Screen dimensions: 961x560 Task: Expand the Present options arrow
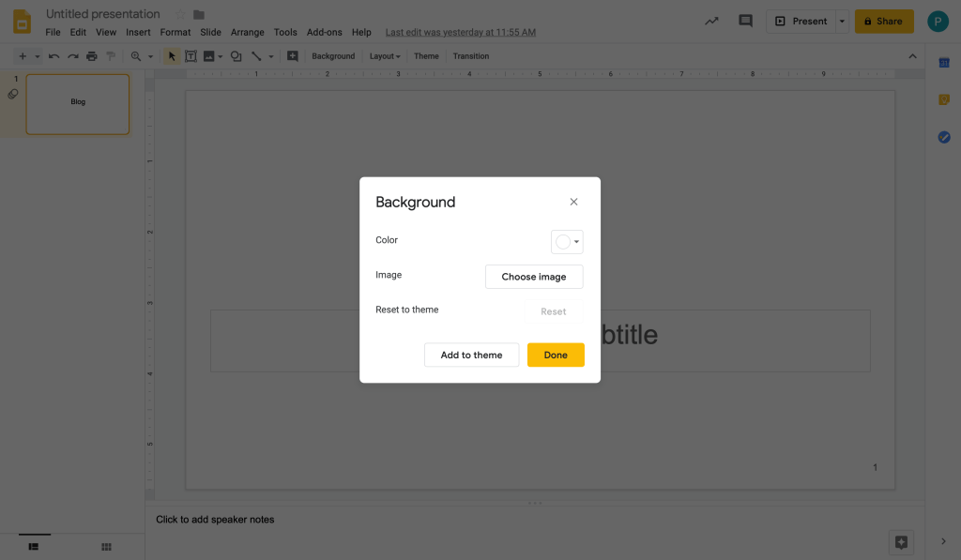click(842, 21)
